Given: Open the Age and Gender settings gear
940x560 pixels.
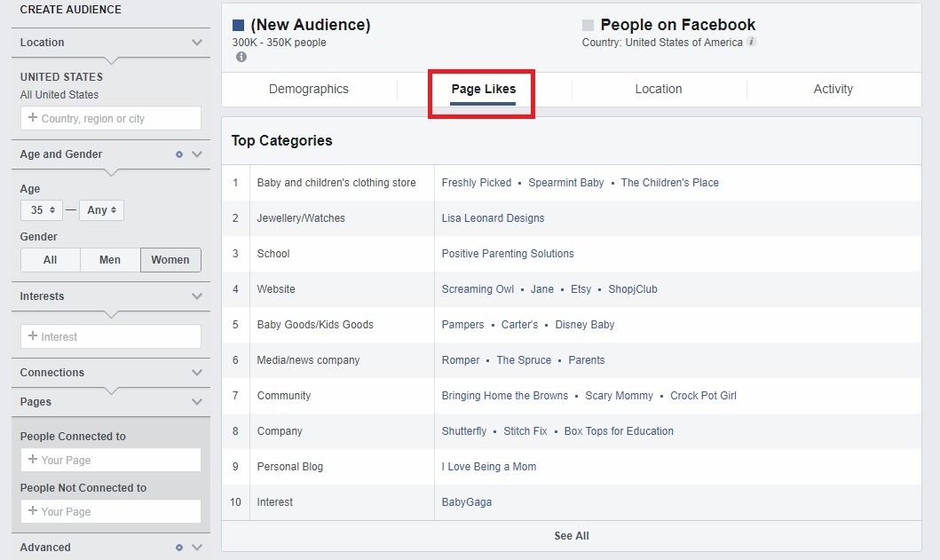Looking at the screenshot, I should pyautogui.click(x=180, y=154).
